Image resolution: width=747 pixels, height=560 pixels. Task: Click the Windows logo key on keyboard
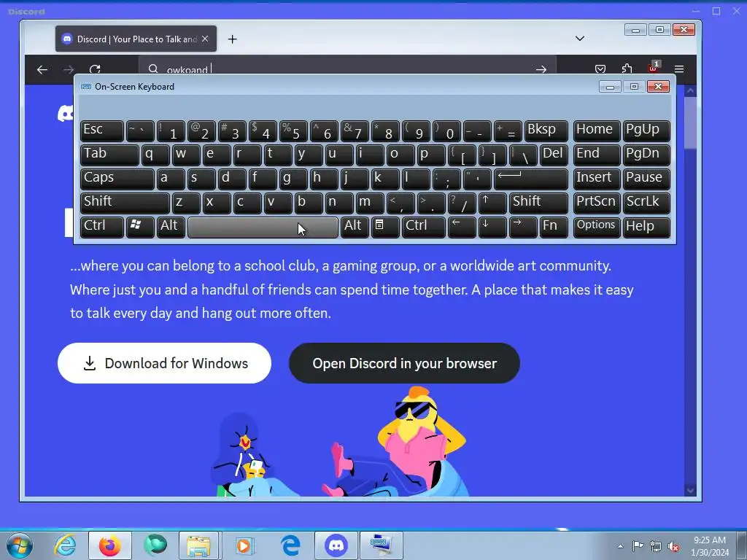coord(140,227)
